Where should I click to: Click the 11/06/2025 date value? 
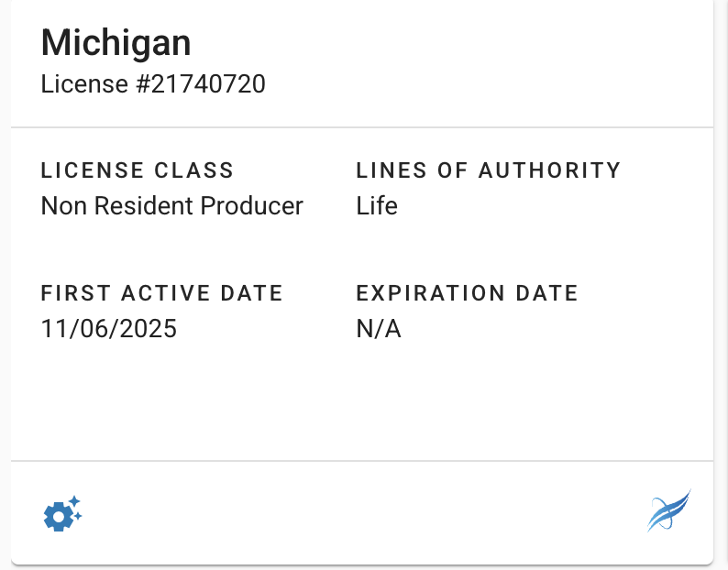tap(109, 329)
